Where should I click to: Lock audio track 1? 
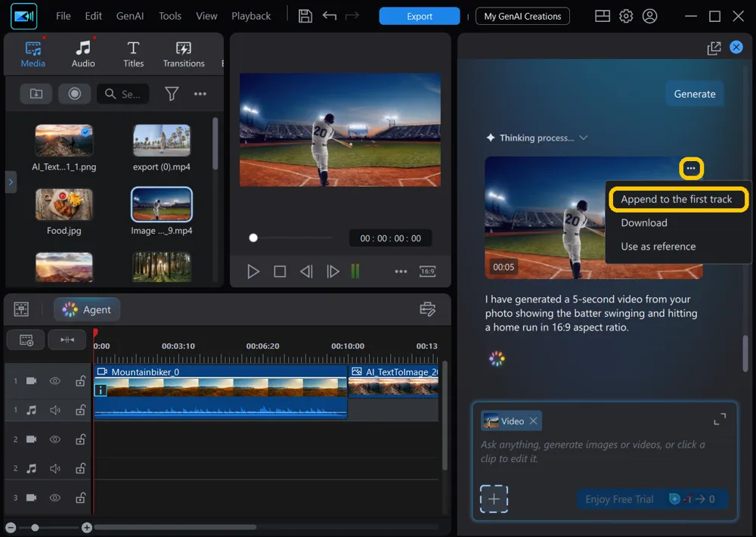point(81,410)
